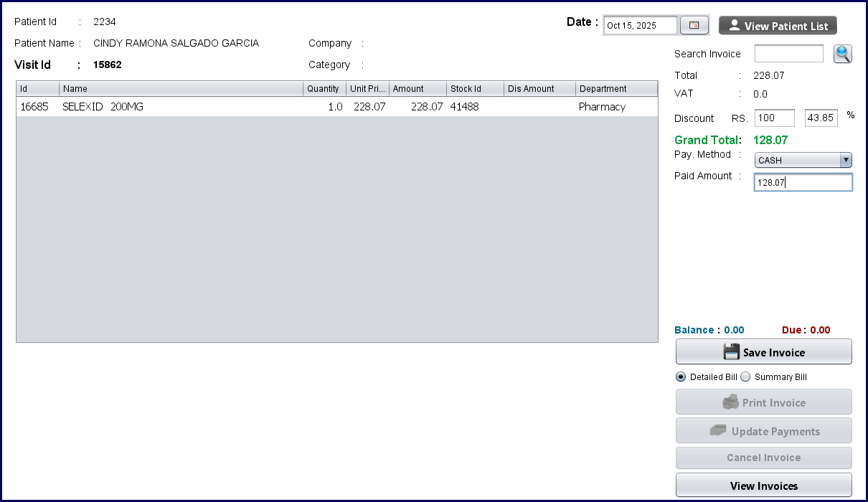Click the Stock Id column header

point(474,89)
